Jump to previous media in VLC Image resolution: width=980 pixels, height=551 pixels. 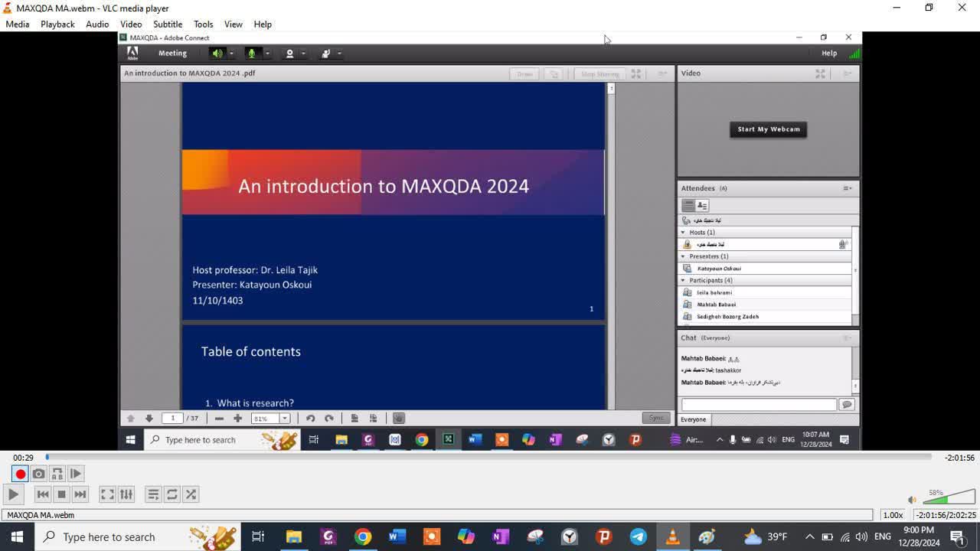tap(43, 494)
